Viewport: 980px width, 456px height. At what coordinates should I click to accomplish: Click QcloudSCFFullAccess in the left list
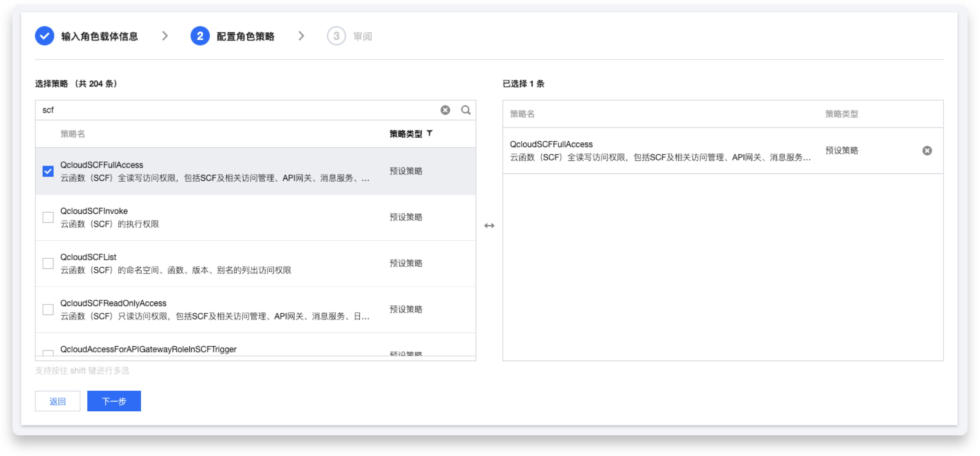pos(102,165)
